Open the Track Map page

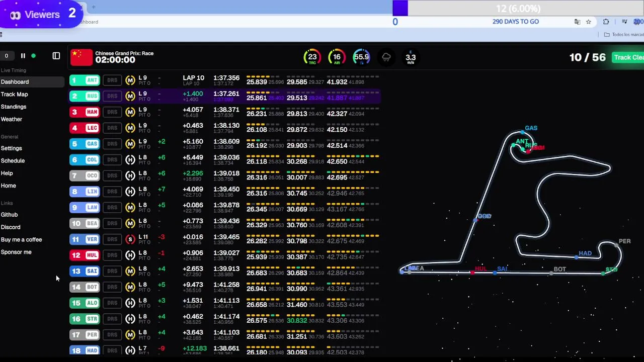(14, 94)
